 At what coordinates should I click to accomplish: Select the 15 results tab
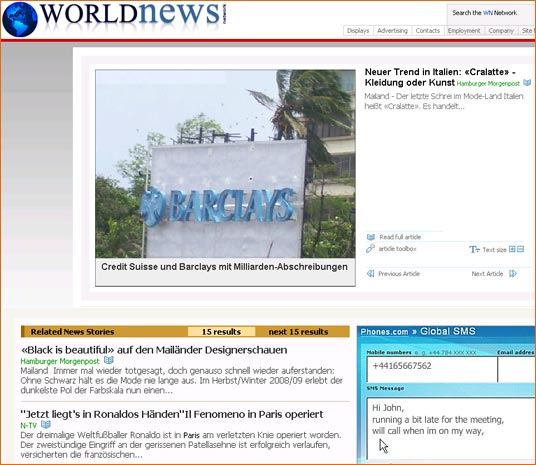[221, 332]
